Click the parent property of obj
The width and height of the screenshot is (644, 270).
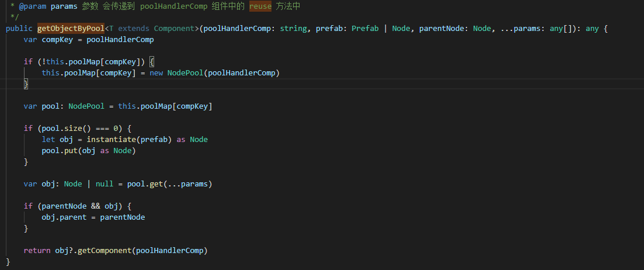point(75,217)
